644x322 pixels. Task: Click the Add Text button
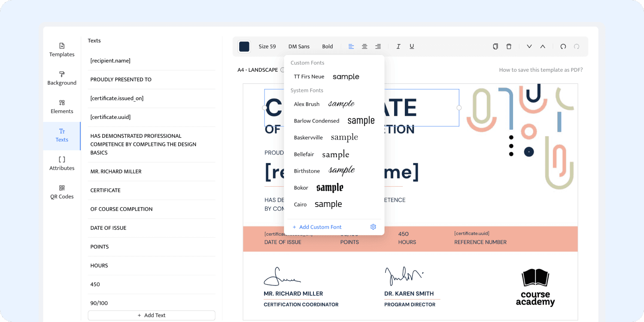(152, 315)
